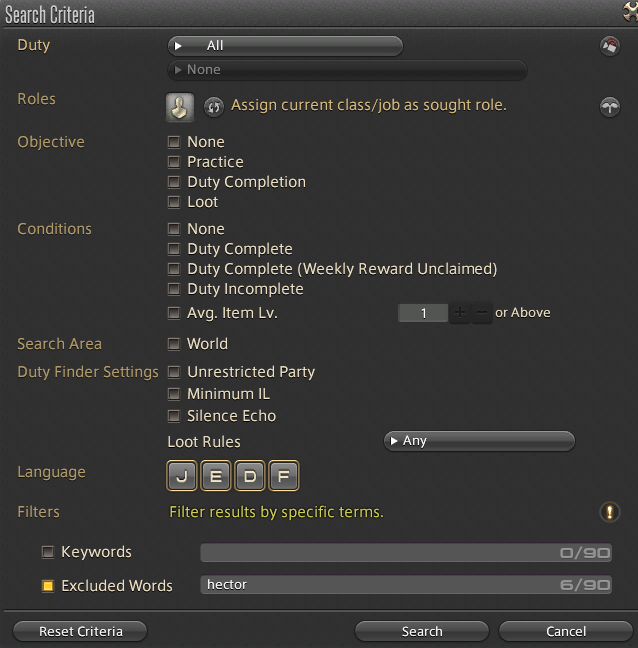Open the secondary duty dropdown showing None

coord(347,70)
